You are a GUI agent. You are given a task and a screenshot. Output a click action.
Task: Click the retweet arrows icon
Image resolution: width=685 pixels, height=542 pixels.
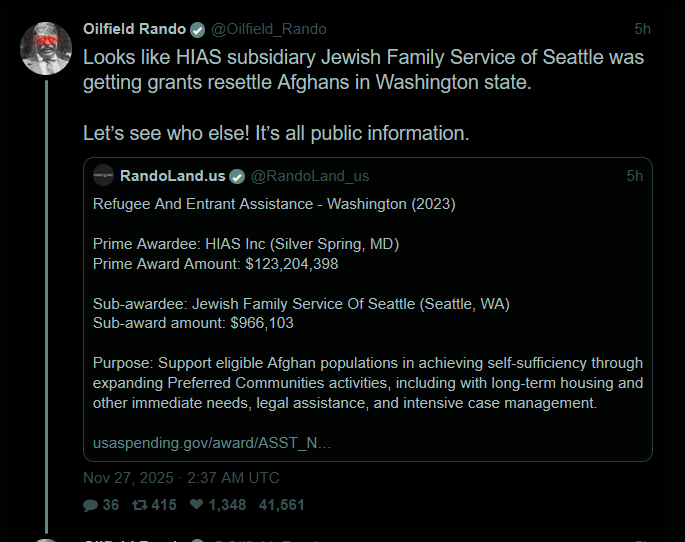(142, 505)
